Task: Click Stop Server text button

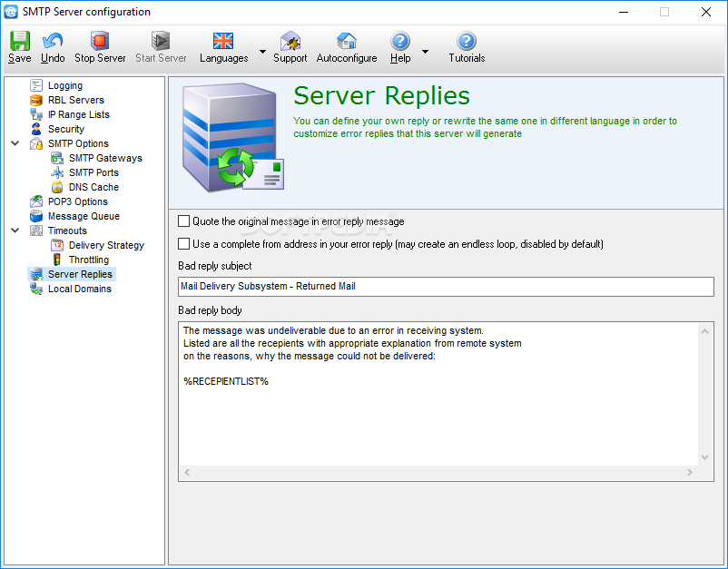Action: tap(100, 58)
